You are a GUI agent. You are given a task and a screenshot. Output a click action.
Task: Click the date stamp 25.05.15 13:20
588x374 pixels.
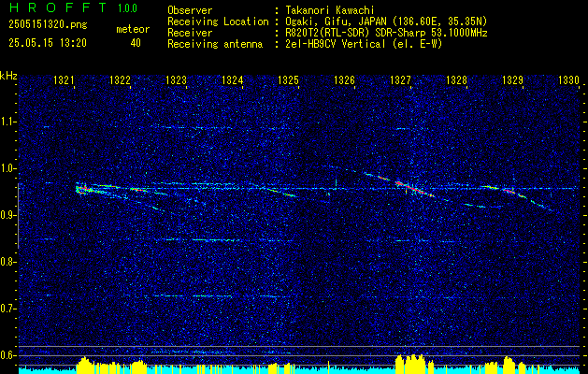pos(48,43)
